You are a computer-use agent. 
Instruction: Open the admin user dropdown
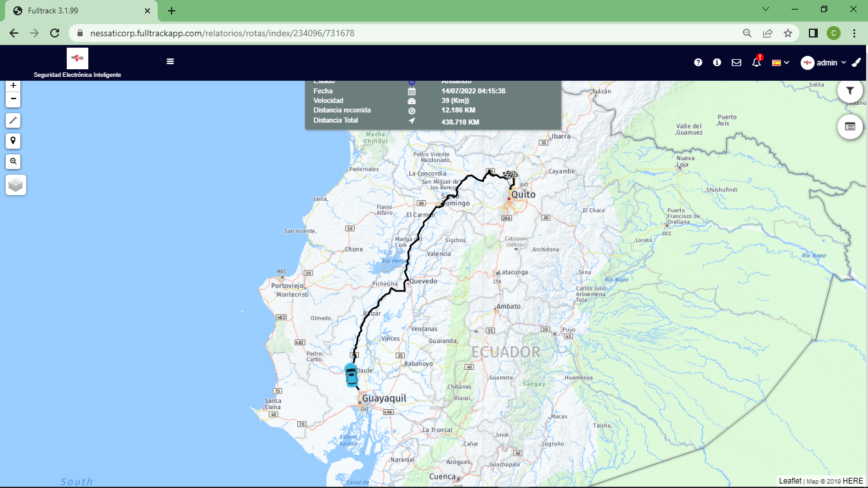824,62
